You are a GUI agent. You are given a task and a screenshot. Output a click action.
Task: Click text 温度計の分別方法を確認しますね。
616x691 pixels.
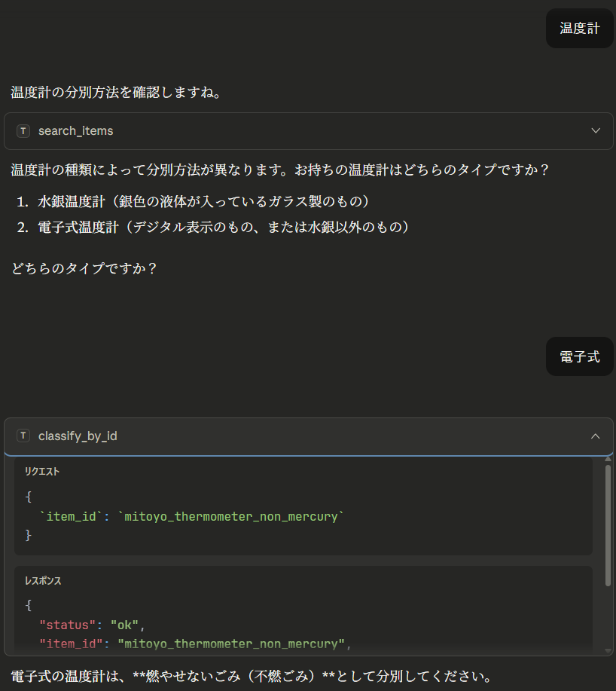(117, 93)
